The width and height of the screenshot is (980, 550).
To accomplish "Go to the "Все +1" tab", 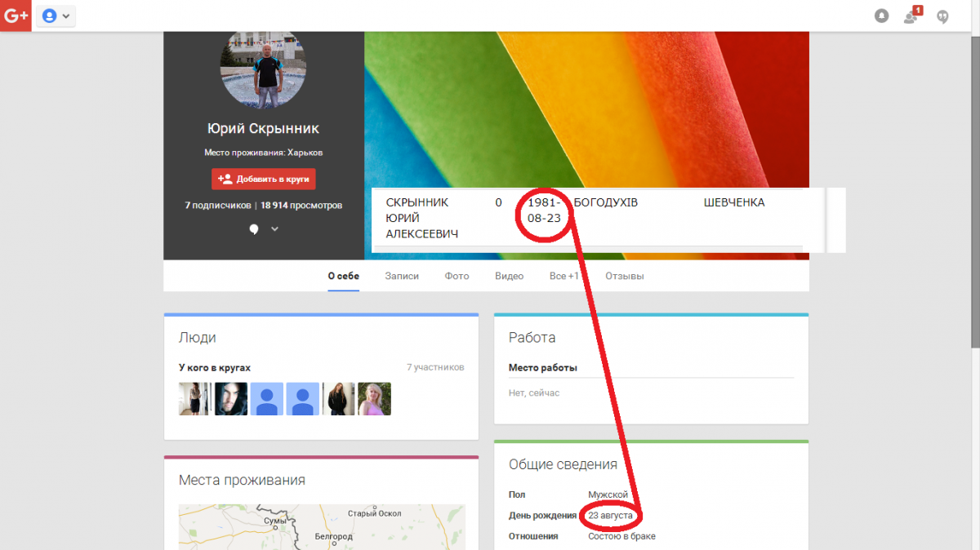I will pos(563,276).
